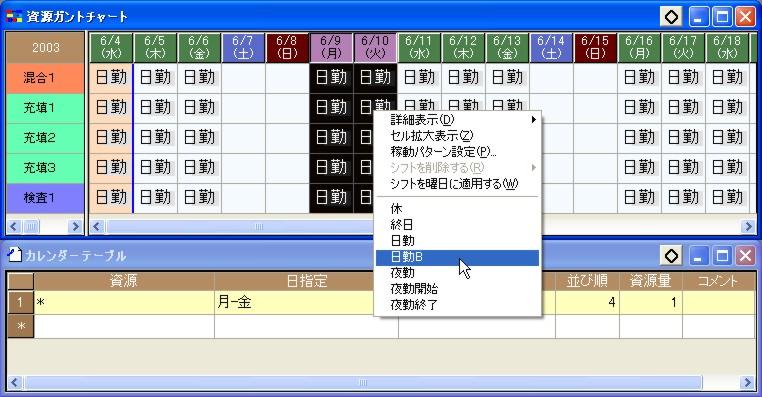Screen dimensions: 762x397
Task: Click the 6/15 (日) date column header
Action: click(595, 48)
